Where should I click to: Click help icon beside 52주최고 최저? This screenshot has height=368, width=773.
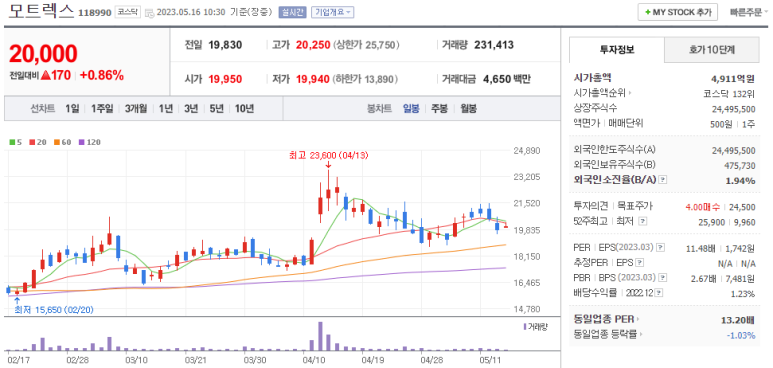coord(641,222)
